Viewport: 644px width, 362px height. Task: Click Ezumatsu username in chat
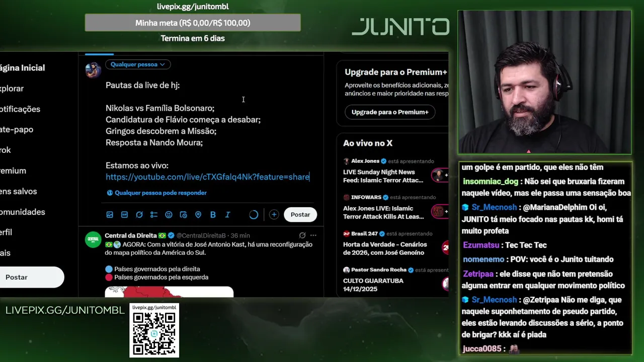(x=481, y=245)
